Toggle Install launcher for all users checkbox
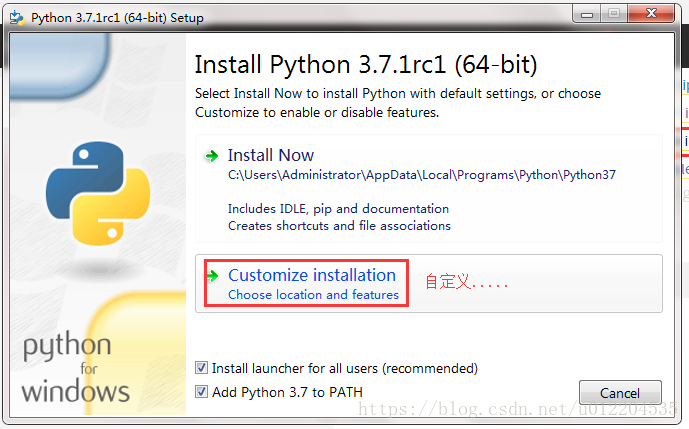 [202, 368]
